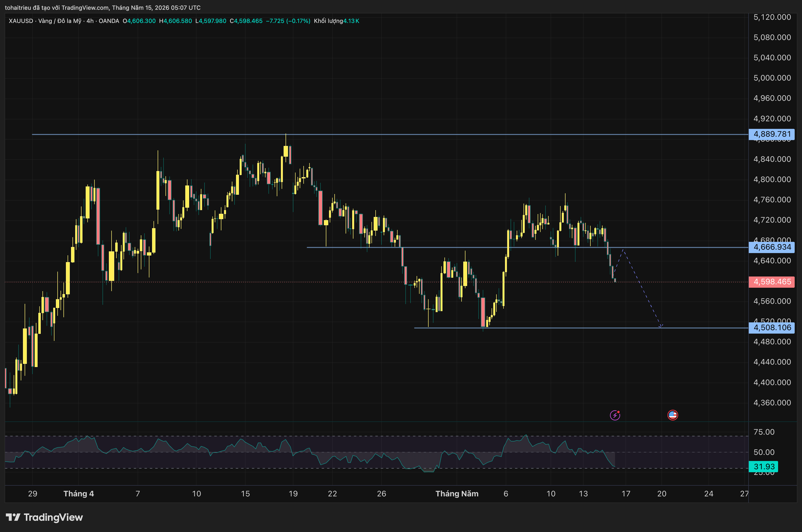
Task: Click date label 17 on time axis
Action: pyautogui.click(x=626, y=494)
